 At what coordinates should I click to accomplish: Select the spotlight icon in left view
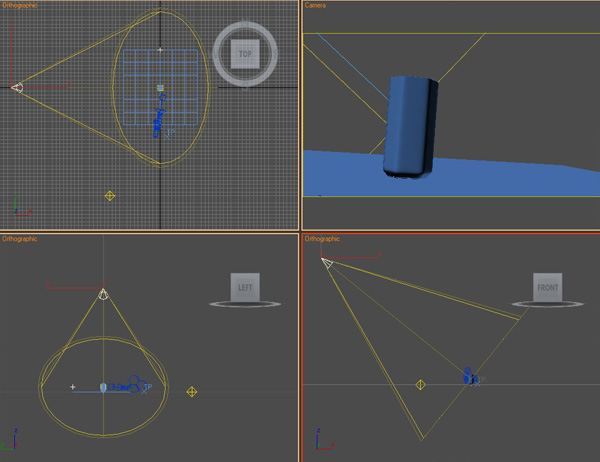pyautogui.click(x=103, y=294)
